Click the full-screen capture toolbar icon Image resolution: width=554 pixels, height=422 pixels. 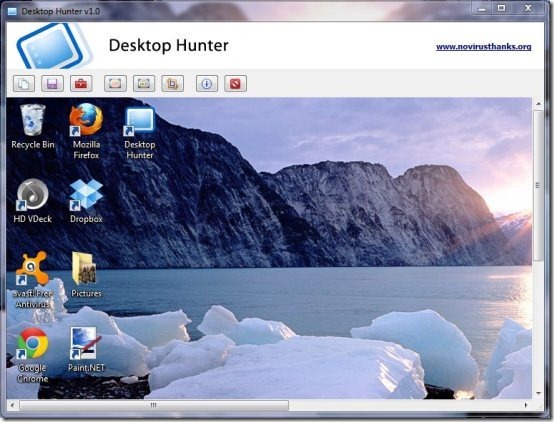(115, 84)
